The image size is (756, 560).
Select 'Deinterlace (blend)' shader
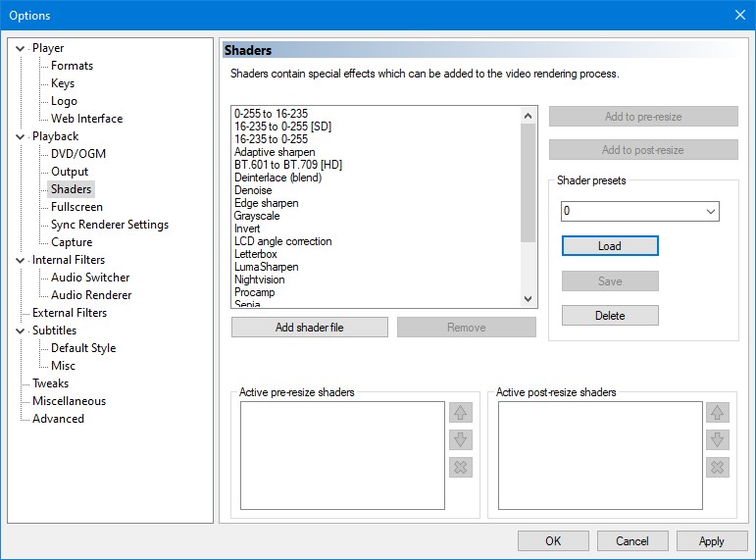tap(278, 178)
